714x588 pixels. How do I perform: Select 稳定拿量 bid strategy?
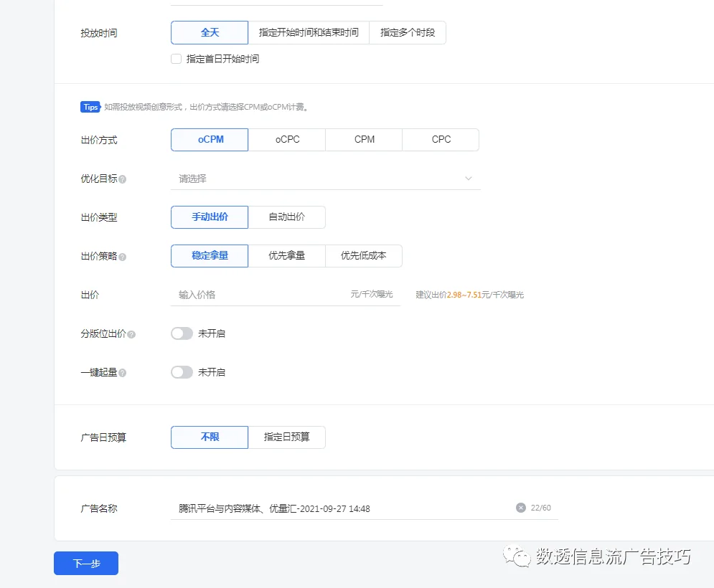coord(210,256)
